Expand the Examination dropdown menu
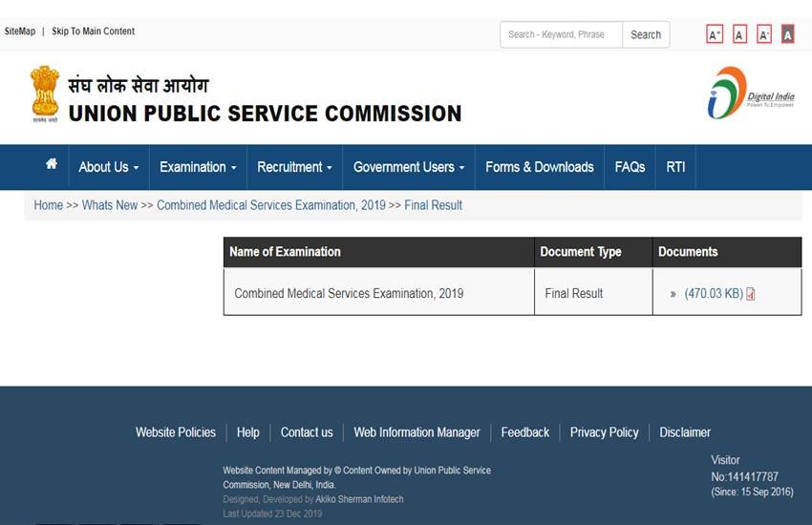This screenshot has height=525, width=812. (198, 167)
